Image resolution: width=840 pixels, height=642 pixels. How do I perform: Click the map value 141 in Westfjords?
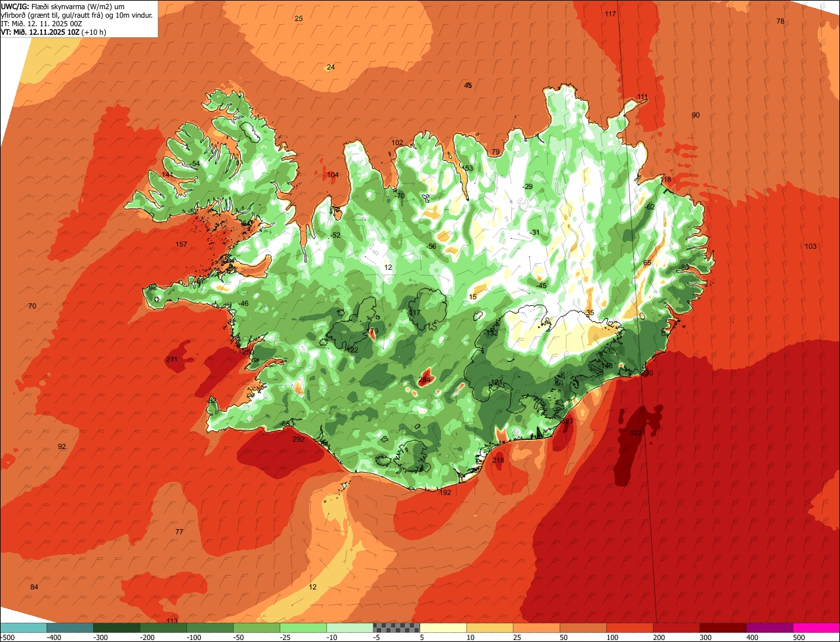[x=168, y=175]
